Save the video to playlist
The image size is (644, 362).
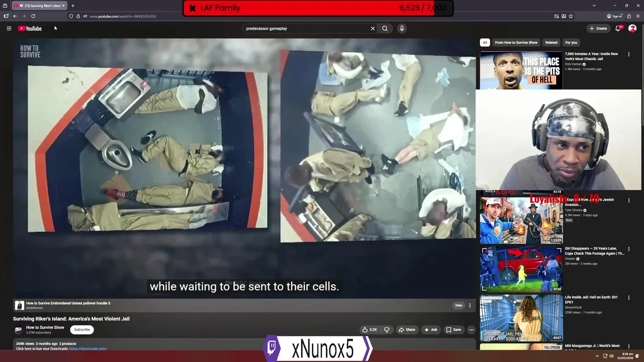tap(453, 330)
